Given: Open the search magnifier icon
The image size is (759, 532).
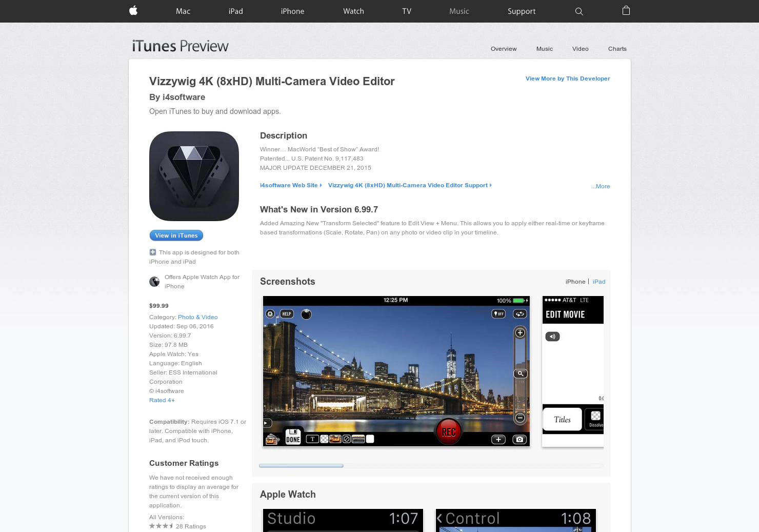Looking at the screenshot, I should (579, 11).
